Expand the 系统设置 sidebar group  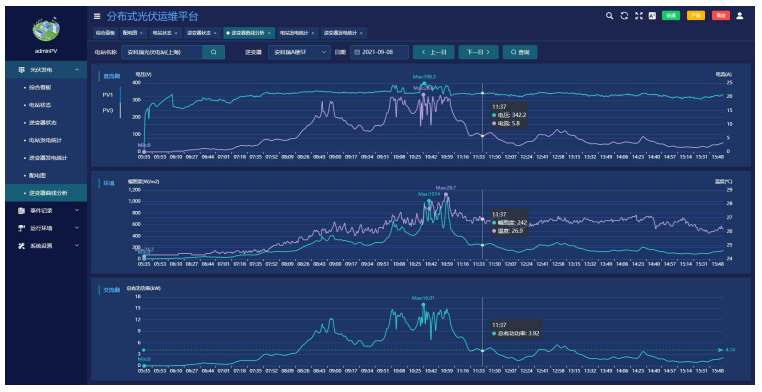[46, 246]
